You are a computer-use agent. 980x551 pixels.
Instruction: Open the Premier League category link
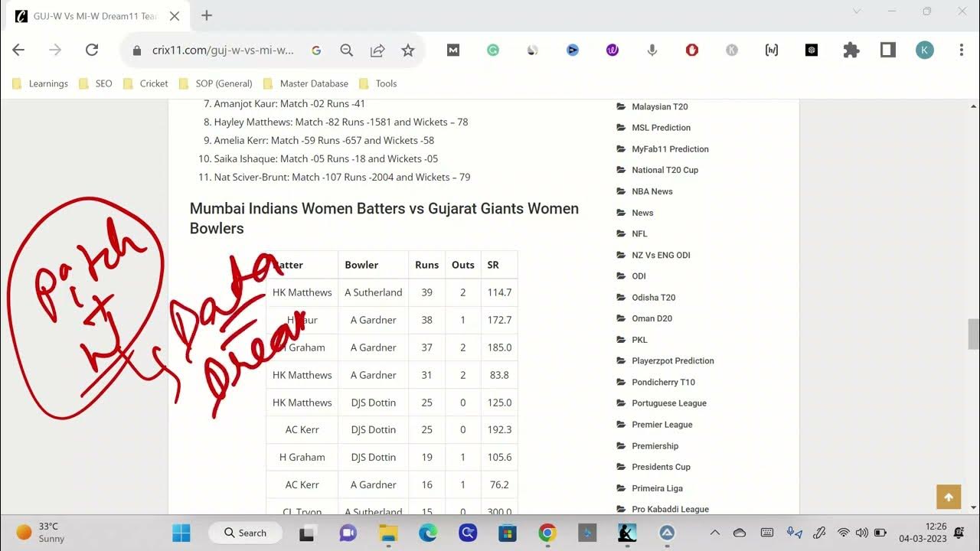pos(661,425)
